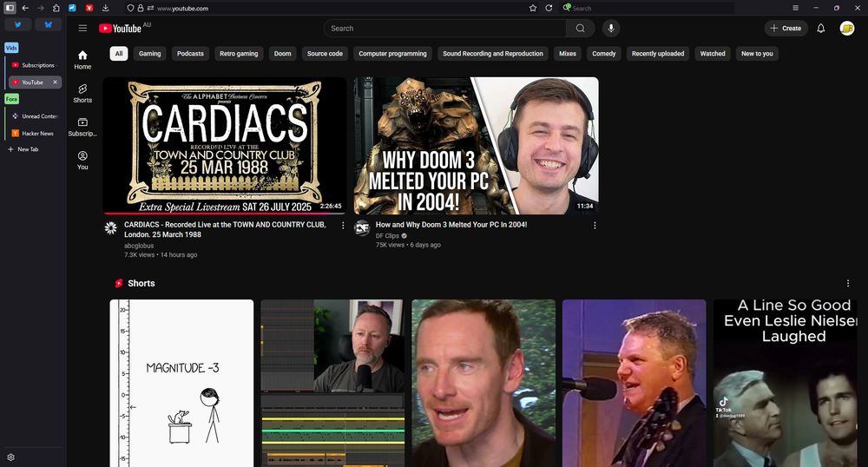This screenshot has width=868, height=467.
Task: Open the browser downloads icon
Action: [x=106, y=9]
